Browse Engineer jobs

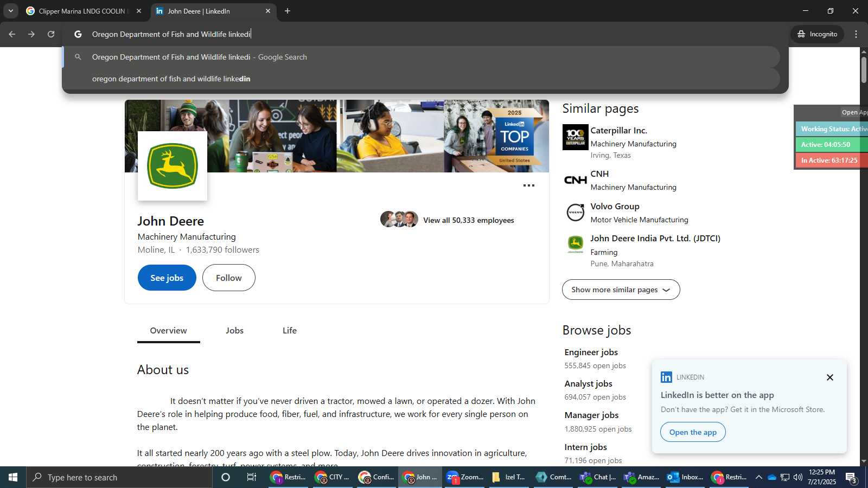point(591,352)
